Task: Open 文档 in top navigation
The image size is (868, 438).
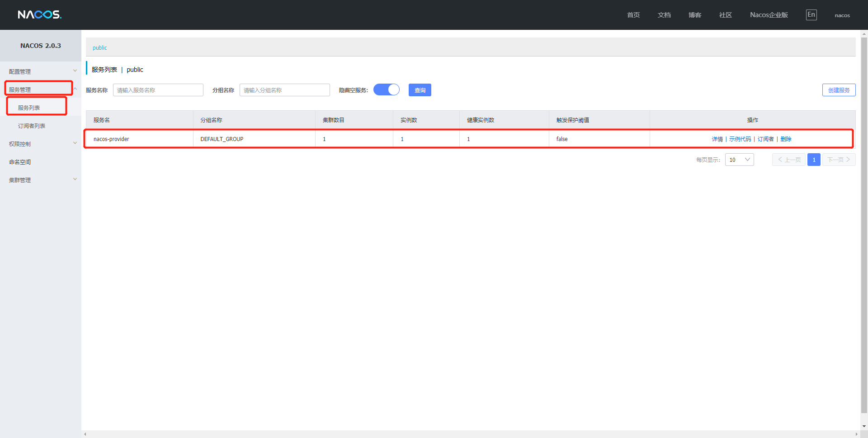Action: (664, 15)
